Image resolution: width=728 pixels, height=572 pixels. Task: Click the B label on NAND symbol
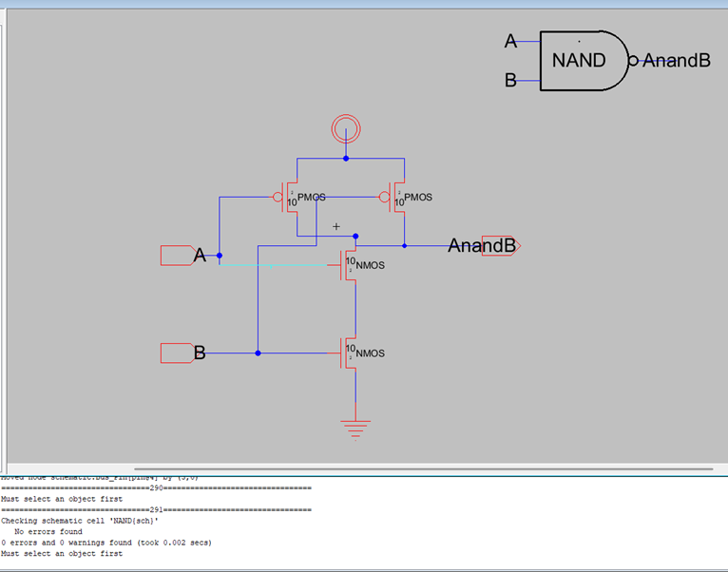pyautogui.click(x=510, y=81)
